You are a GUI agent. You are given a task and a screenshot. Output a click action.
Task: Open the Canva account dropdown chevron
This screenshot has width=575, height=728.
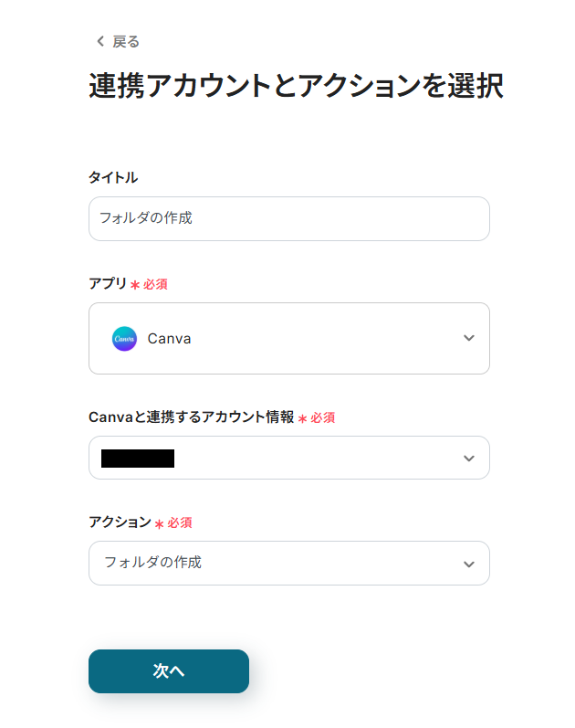[x=468, y=458]
